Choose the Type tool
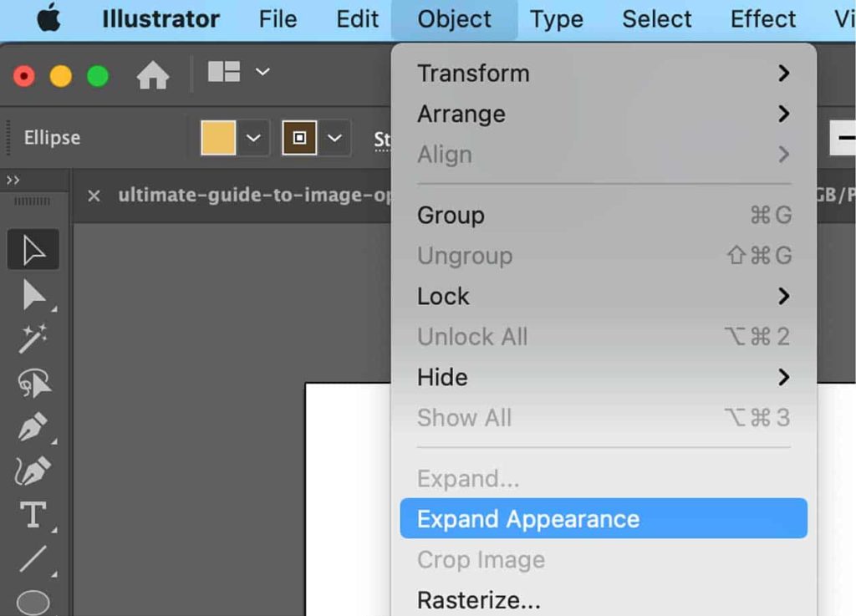 point(33,515)
